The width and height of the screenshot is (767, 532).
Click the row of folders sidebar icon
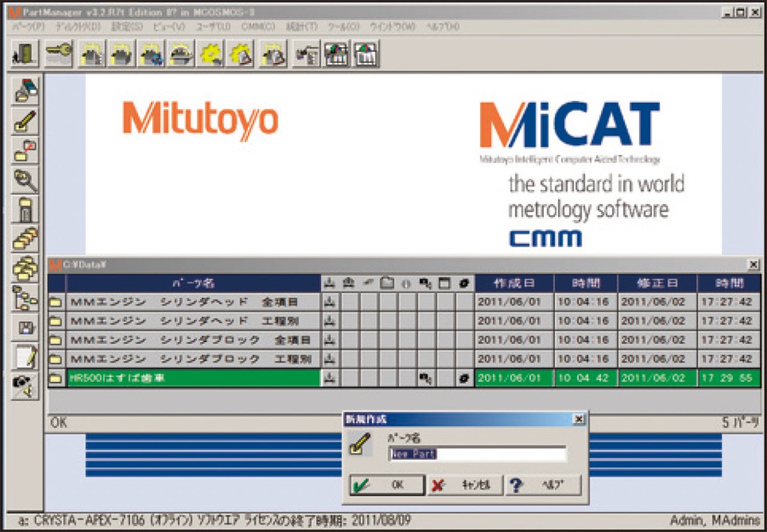pyautogui.click(x=26, y=238)
